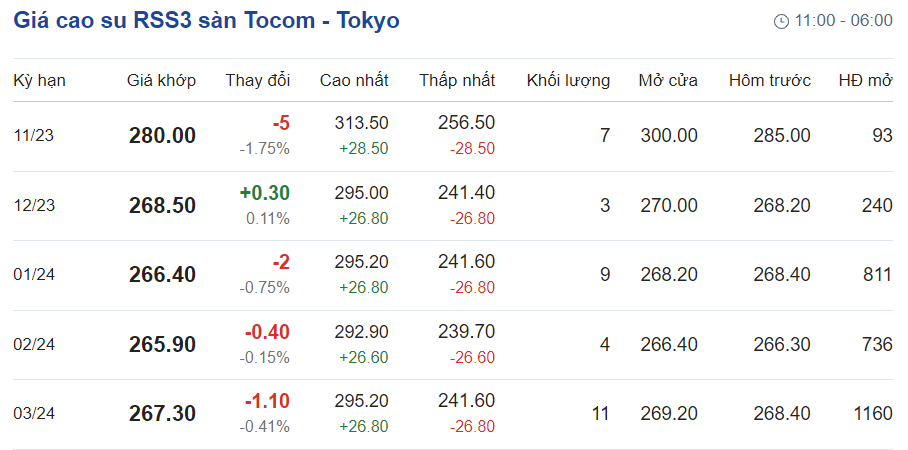Viewport: 908px width, 450px height.
Task: Click the clock icon beside 11:00 - 06:00
Action: pyautogui.click(x=781, y=21)
